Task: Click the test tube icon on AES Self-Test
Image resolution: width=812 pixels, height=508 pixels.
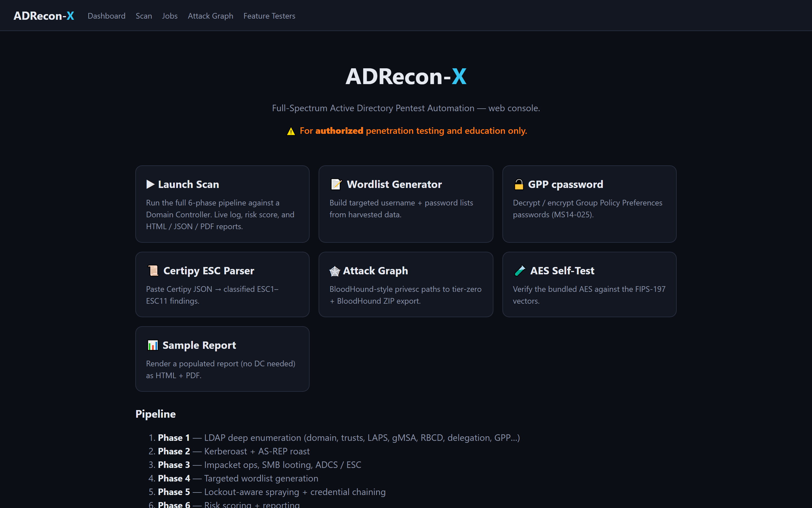Action: click(520, 270)
